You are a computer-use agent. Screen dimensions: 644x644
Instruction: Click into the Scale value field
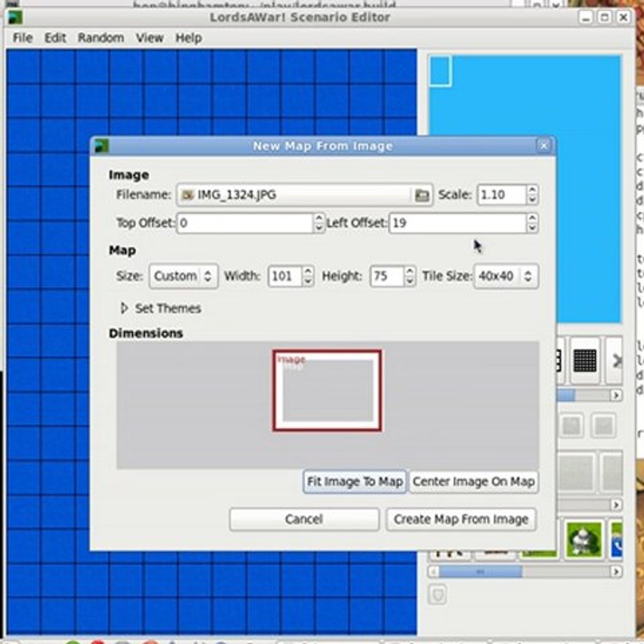(501, 194)
